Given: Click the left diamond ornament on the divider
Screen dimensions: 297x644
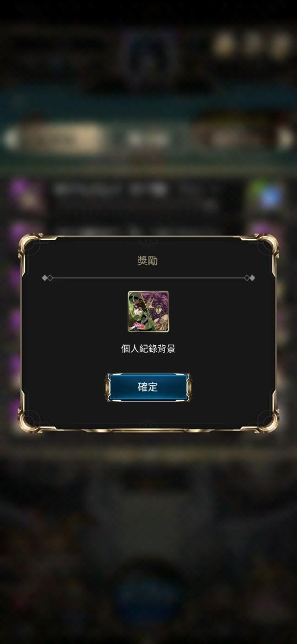Looking at the screenshot, I should (x=47, y=278).
